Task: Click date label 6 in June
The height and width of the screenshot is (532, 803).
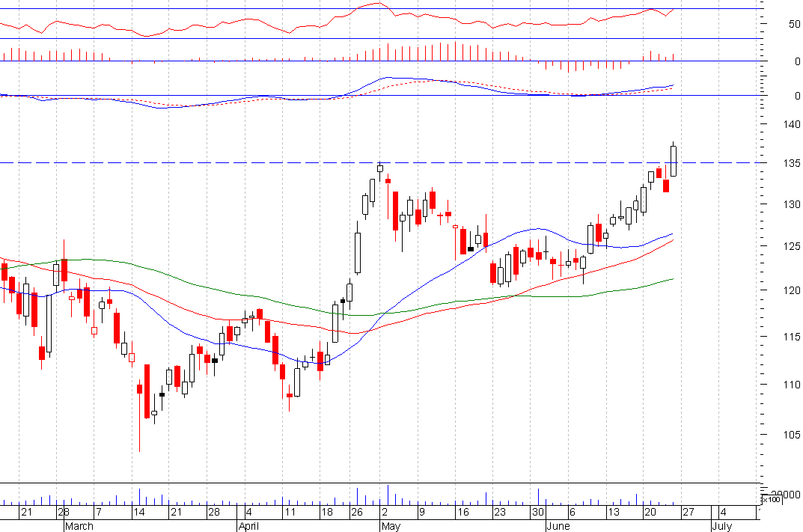Action: [573, 512]
